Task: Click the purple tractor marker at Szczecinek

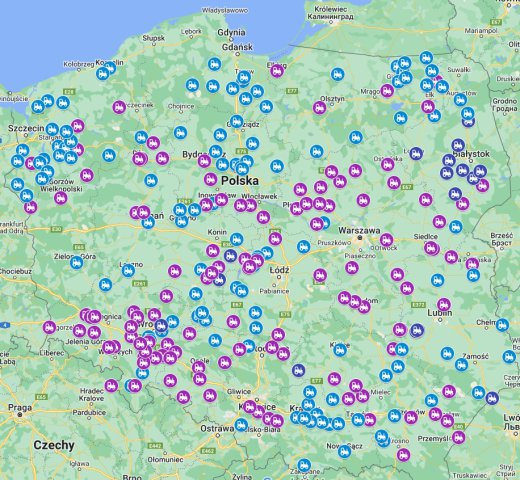Action: coord(118,107)
